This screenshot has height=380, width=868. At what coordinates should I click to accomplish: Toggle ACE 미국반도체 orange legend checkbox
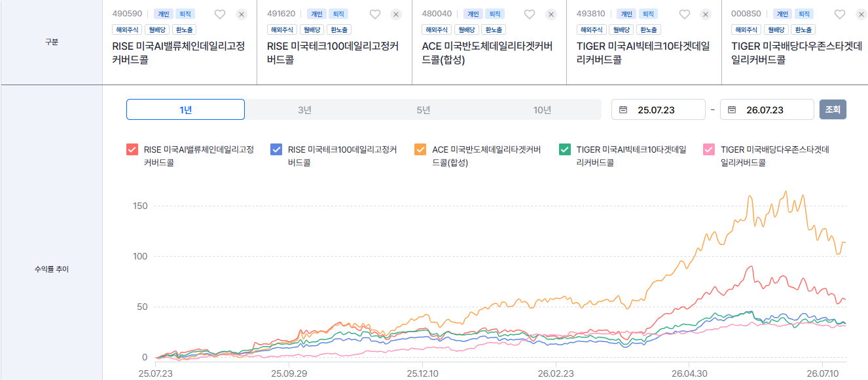(x=420, y=149)
